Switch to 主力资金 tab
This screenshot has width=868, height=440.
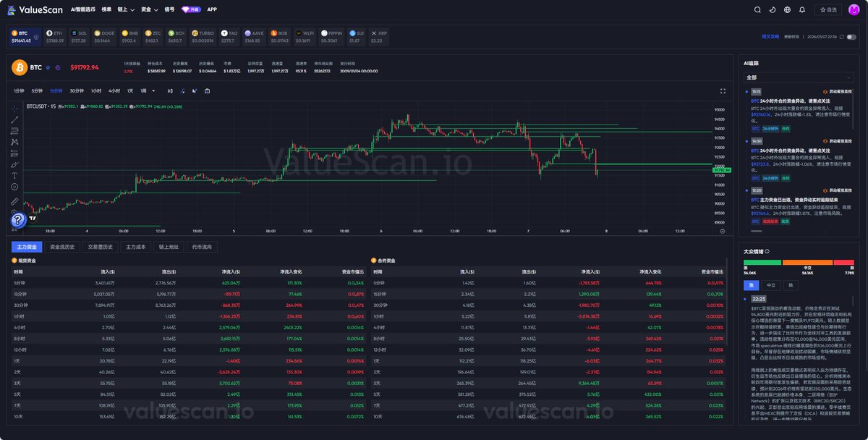point(26,247)
